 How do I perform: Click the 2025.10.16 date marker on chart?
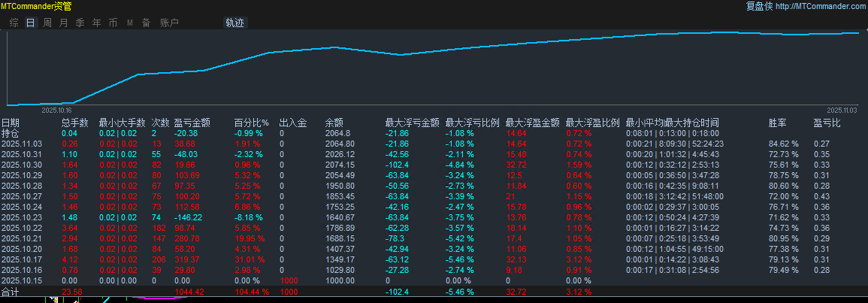[x=56, y=109]
